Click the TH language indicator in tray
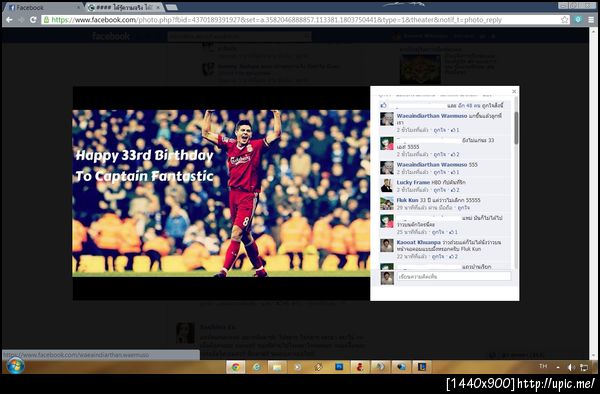 (543, 366)
